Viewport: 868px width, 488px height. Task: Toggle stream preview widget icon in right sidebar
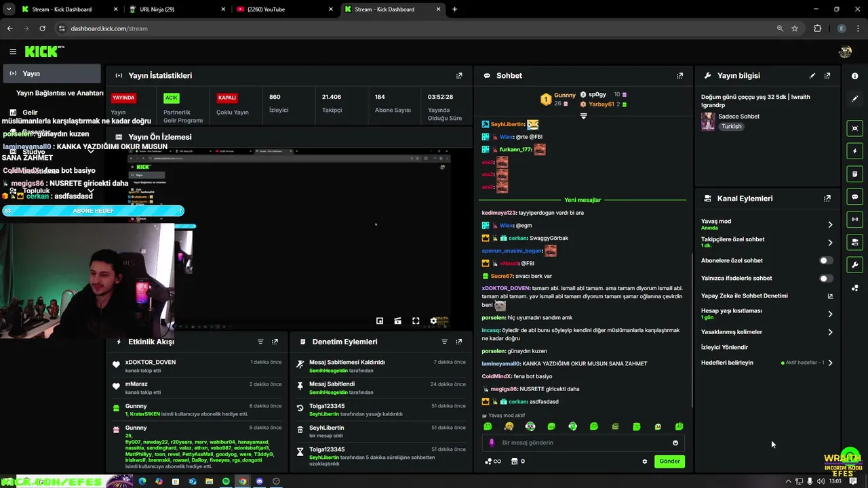(854, 128)
